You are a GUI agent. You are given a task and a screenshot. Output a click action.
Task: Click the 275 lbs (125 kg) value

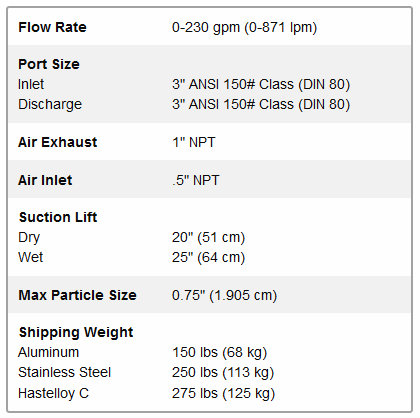(223, 394)
